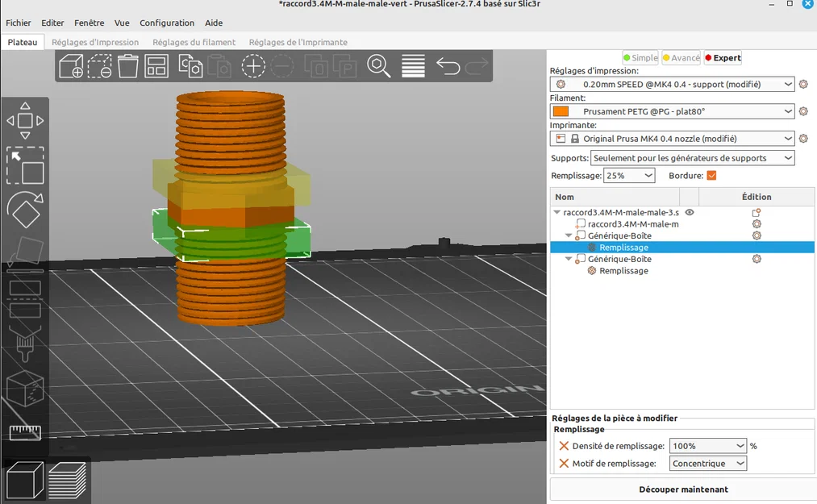This screenshot has width=817, height=504.
Task: Click the Copy toolbar icon
Action: [190, 66]
